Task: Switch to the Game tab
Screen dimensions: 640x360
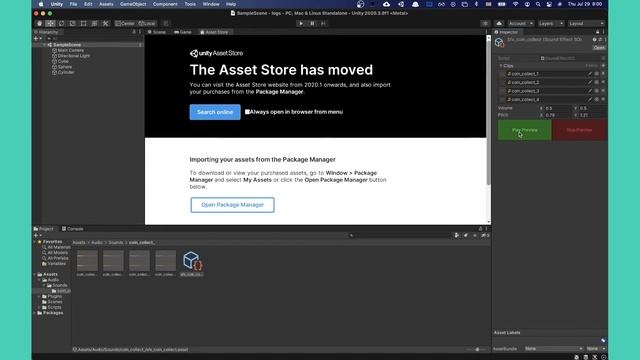Action: point(183,32)
